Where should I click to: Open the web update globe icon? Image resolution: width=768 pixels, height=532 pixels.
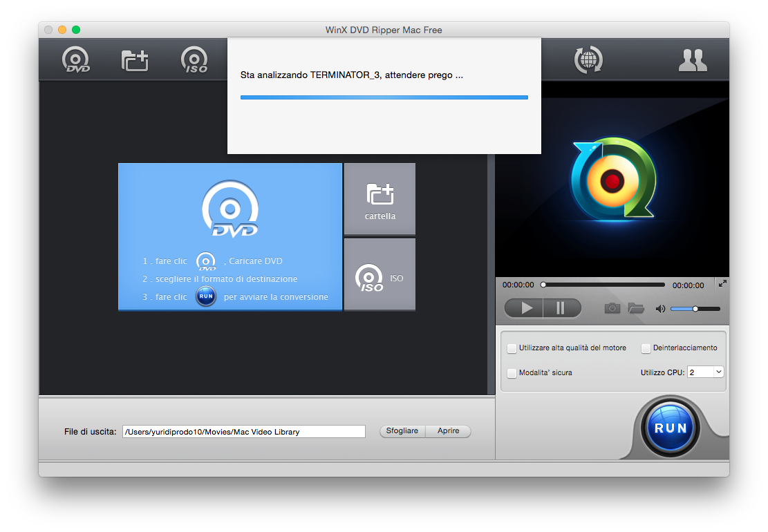point(588,59)
